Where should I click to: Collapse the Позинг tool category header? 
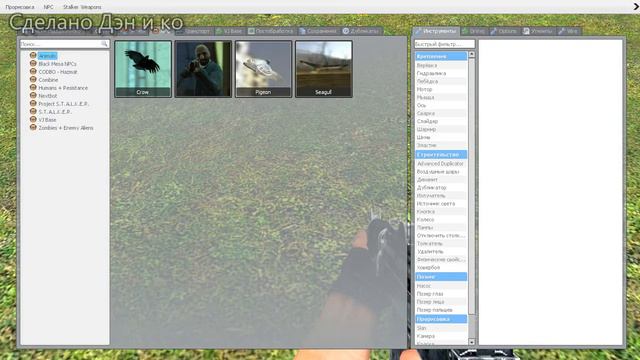pos(441,277)
